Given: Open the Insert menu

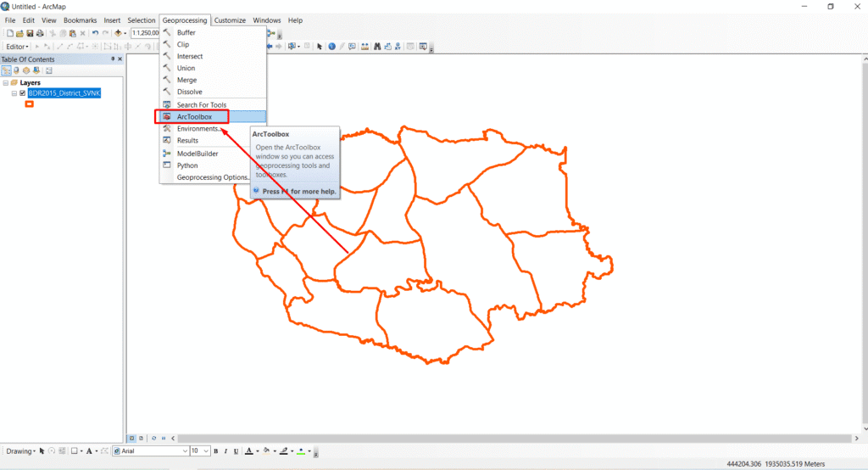Looking at the screenshot, I should 112,20.
